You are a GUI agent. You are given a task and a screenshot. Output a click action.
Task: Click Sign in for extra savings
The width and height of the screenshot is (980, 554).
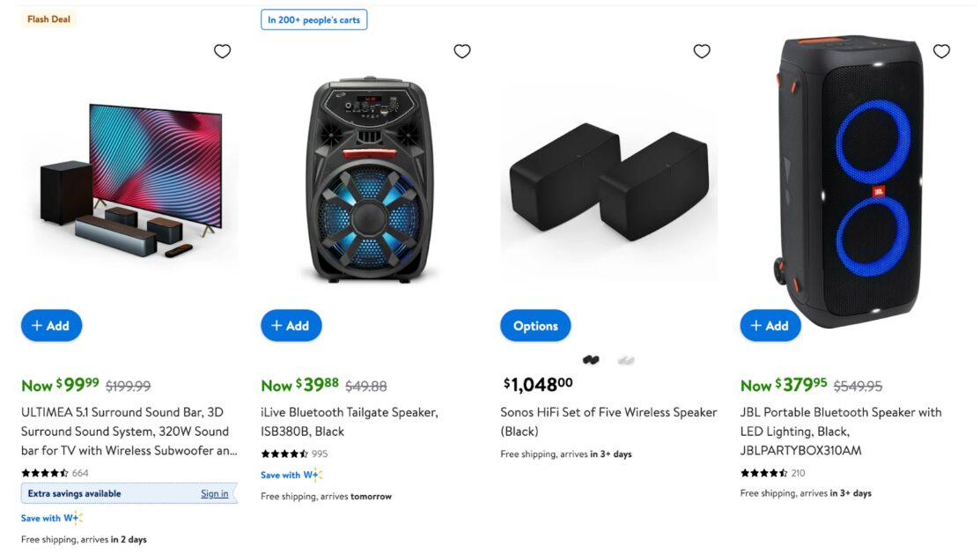pyautogui.click(x=214, y=493)
